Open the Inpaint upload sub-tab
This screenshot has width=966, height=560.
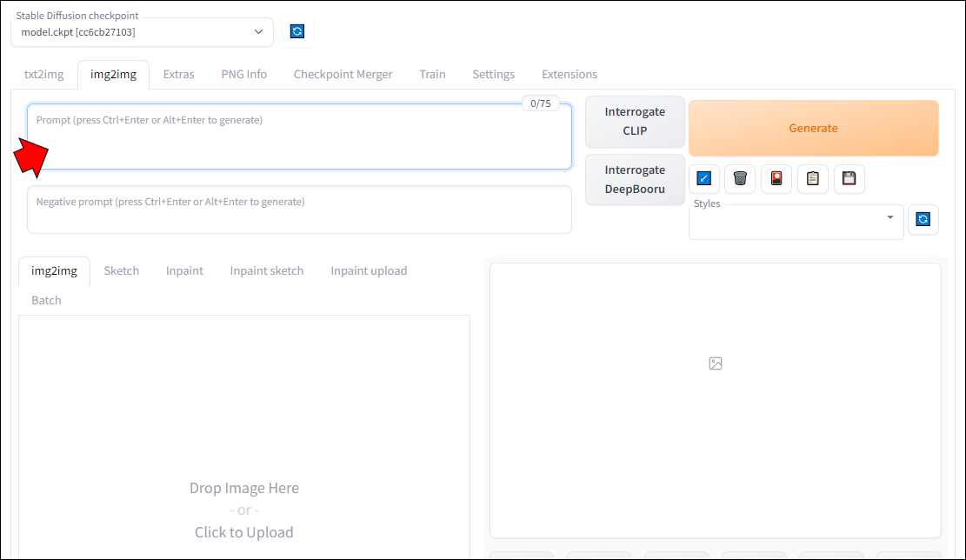click(369, 271)
